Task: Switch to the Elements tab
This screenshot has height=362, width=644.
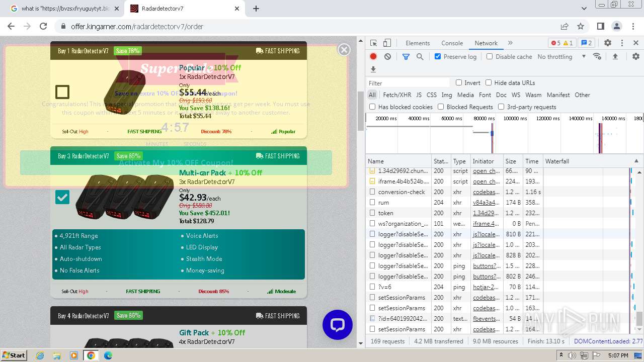Action: click(418, 43)
